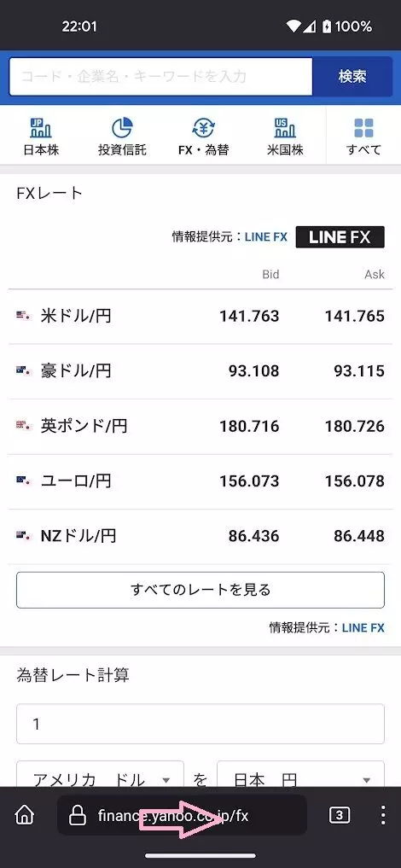Click すべてのレートを見る button
Screen dimensions: 401x868
200,590
